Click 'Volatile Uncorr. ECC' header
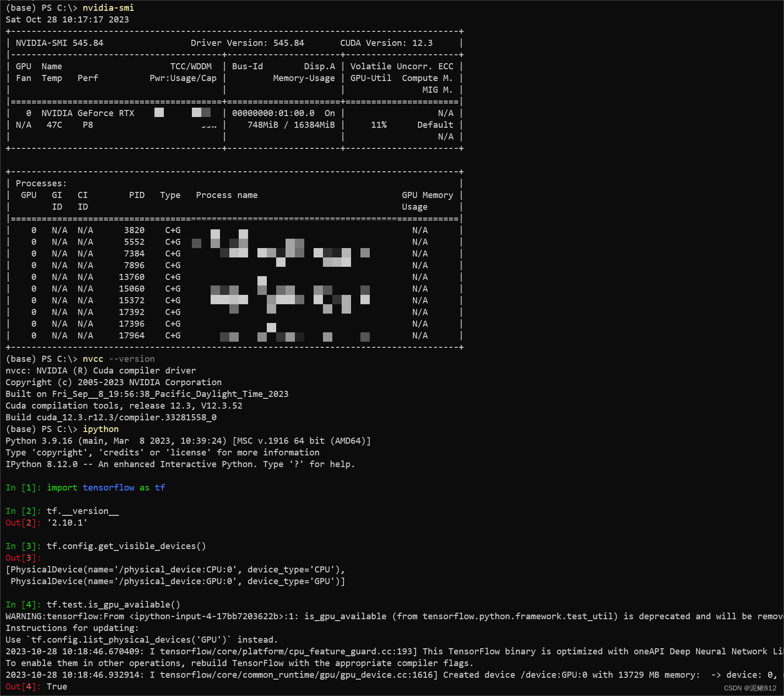The height and width of the screenshot is (696, 784). click(402, 66)
